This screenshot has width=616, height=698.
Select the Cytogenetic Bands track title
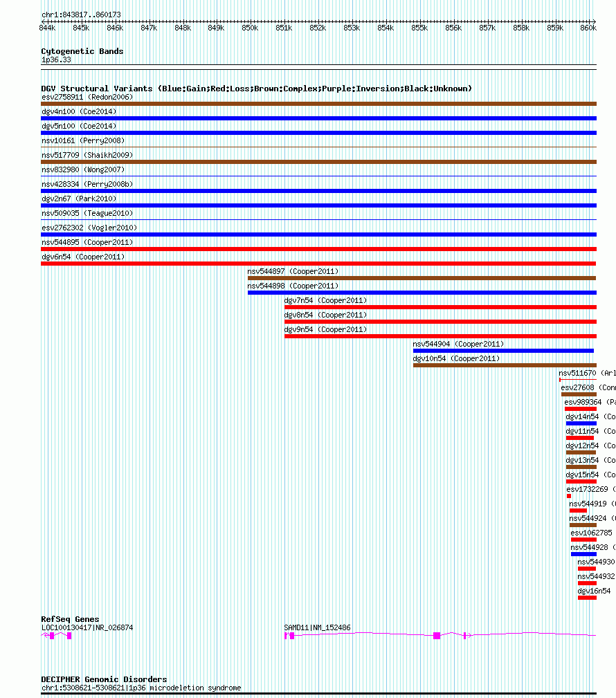(x=82, y=51)
